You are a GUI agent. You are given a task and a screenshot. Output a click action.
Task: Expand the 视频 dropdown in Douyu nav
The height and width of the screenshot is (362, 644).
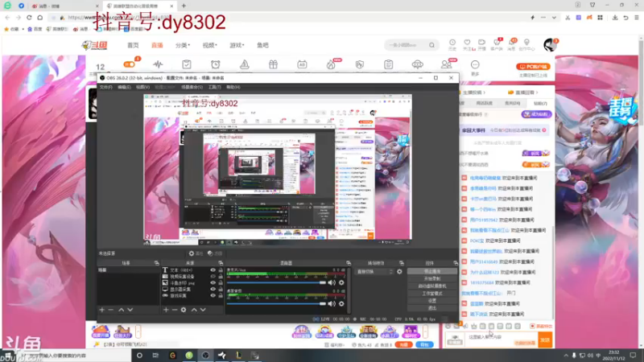click(210, 45)
